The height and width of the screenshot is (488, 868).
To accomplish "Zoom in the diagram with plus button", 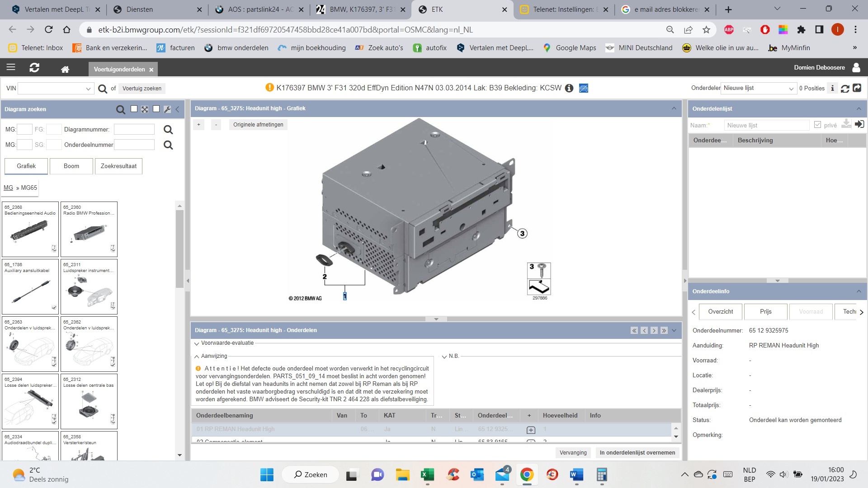I will tap(198, 125).
